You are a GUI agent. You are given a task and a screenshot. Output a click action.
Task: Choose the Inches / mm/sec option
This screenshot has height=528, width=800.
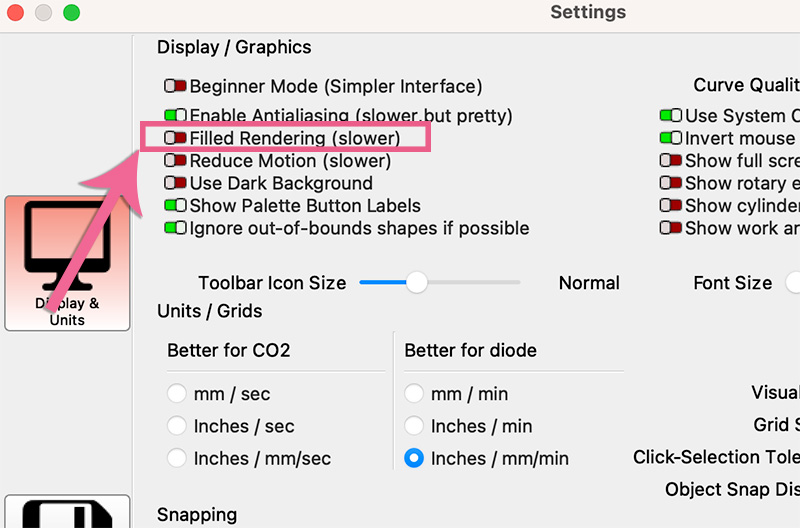click(177, 458)
